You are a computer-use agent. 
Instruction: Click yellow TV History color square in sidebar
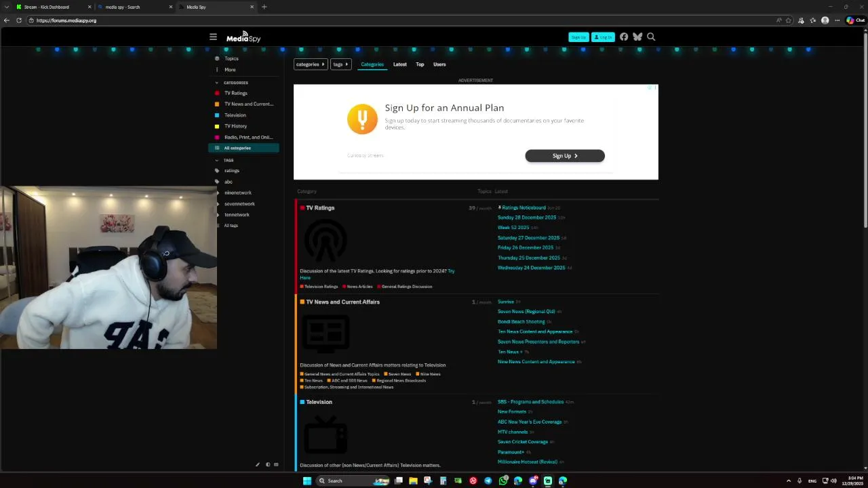217,126
